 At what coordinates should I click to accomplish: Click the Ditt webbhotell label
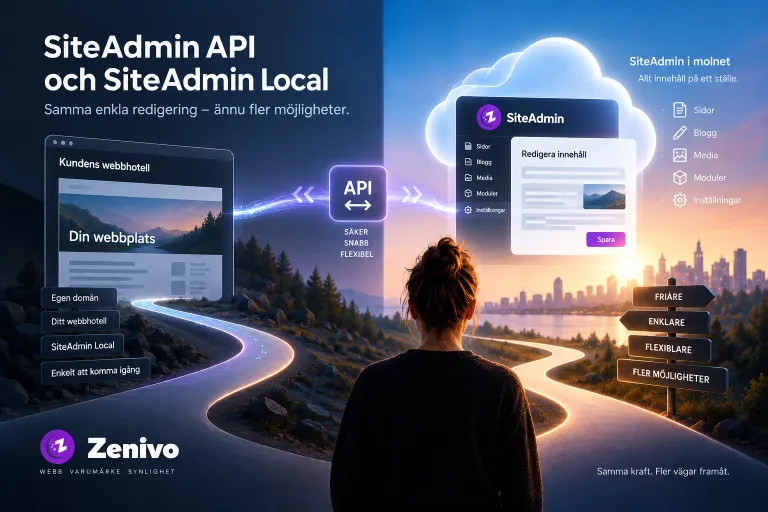coord(79,321)
